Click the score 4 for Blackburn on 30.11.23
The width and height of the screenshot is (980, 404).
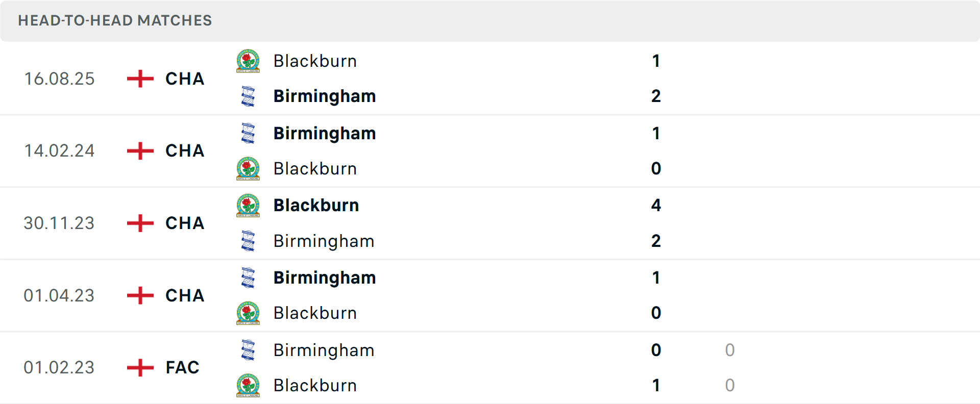(656, 206)
